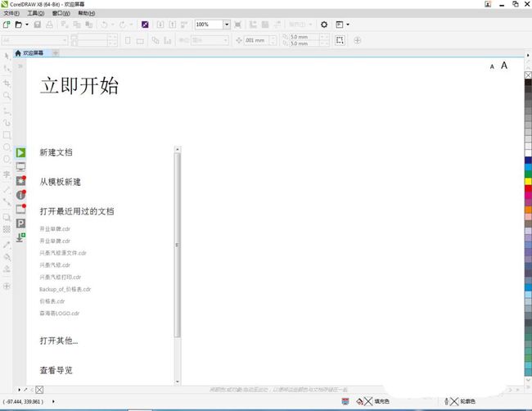This screenshot has height=411, width=532.
Task: Click the 新建文档 link
Action: tap(56, 152)
